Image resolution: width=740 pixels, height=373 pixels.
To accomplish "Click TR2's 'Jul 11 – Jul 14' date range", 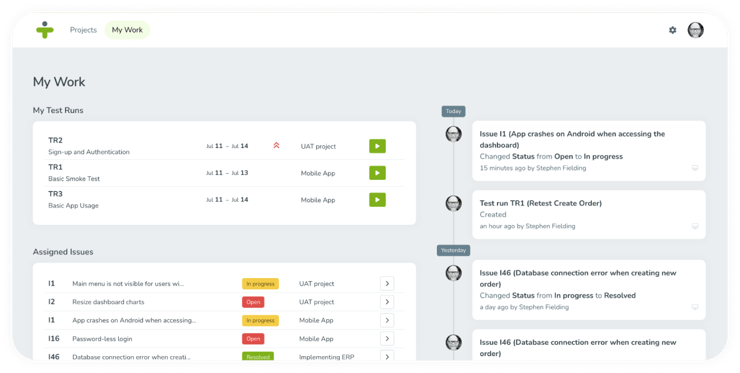I will click(227, 146).
